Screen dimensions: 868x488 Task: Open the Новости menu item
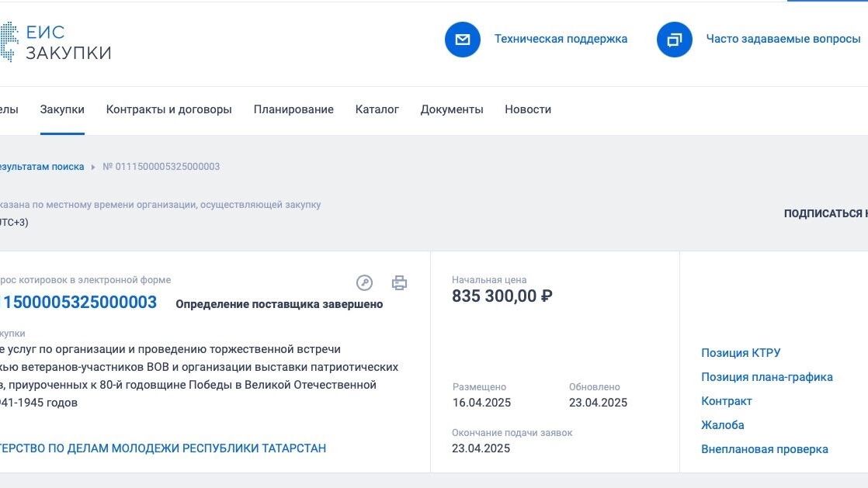pyautogui.click(x=527, y=109)
